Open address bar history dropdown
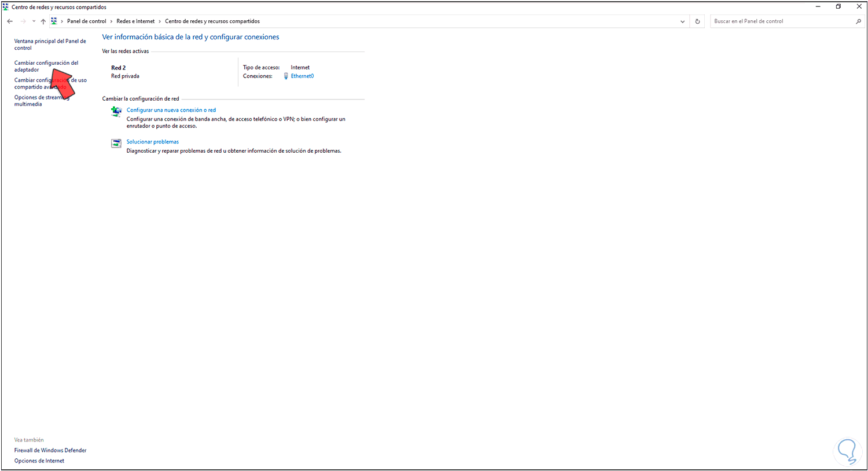 coord(683,21)
